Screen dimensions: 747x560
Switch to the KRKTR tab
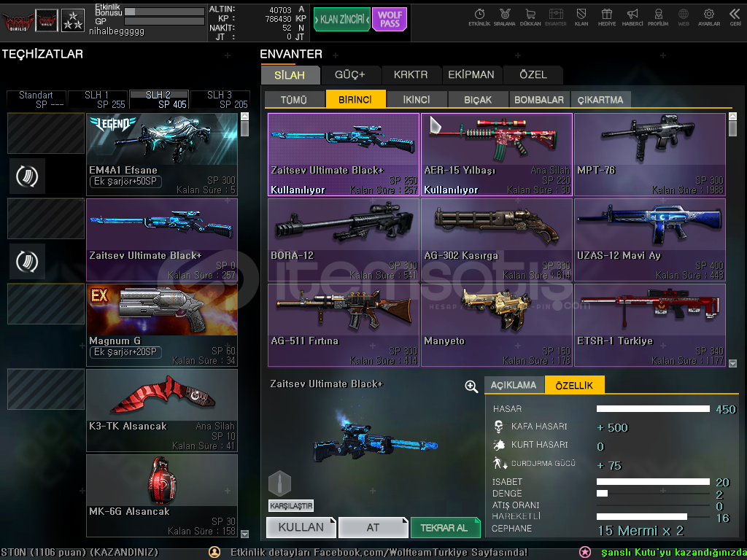(411, 75)
